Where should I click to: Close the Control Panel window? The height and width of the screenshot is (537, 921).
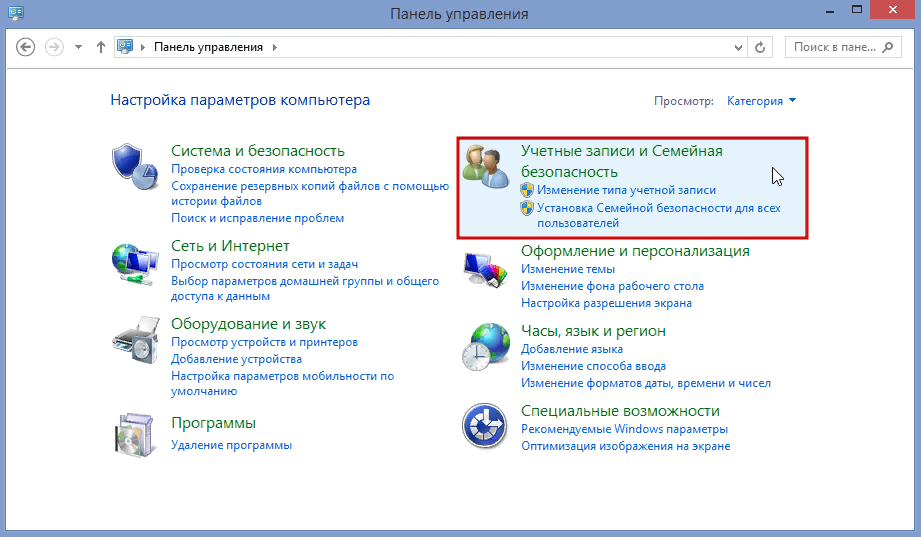[893, 10]
